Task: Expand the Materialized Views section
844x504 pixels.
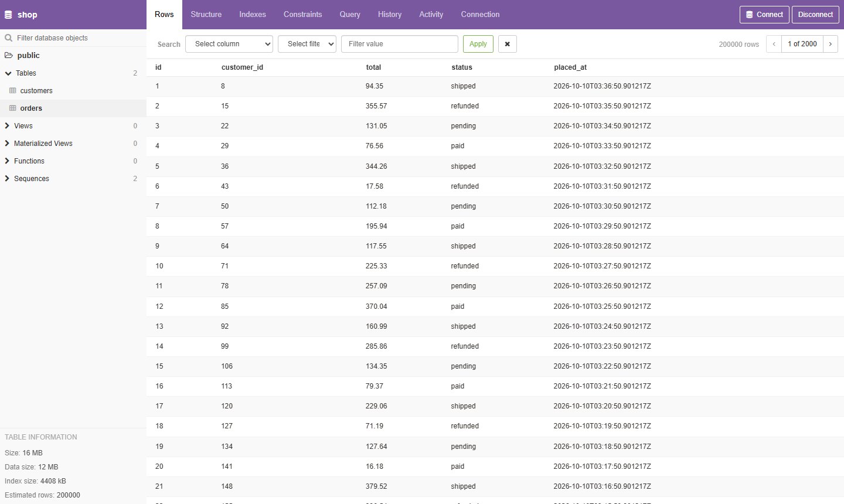Action: [7, 144]
